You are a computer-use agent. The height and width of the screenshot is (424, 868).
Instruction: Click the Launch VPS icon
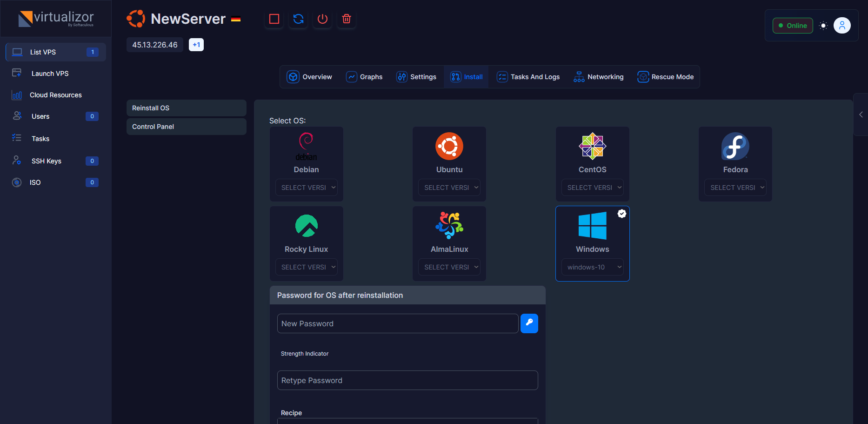(17, 73)
